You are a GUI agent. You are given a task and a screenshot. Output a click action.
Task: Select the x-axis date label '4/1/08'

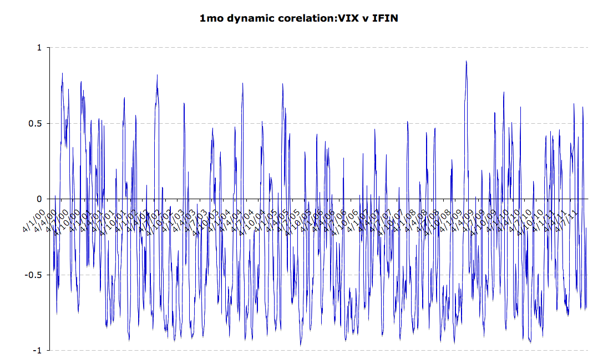pyautogui.click(x=405, y=220)
